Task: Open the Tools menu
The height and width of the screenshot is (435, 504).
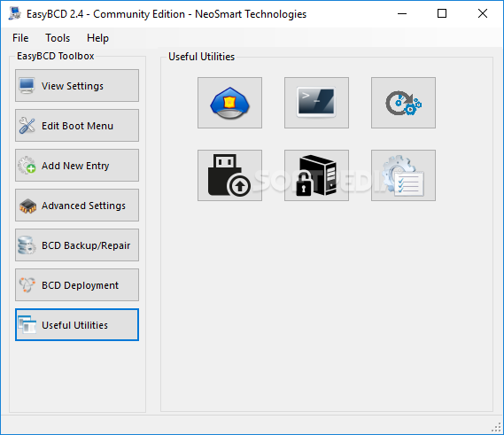Action: pos(58,38)
